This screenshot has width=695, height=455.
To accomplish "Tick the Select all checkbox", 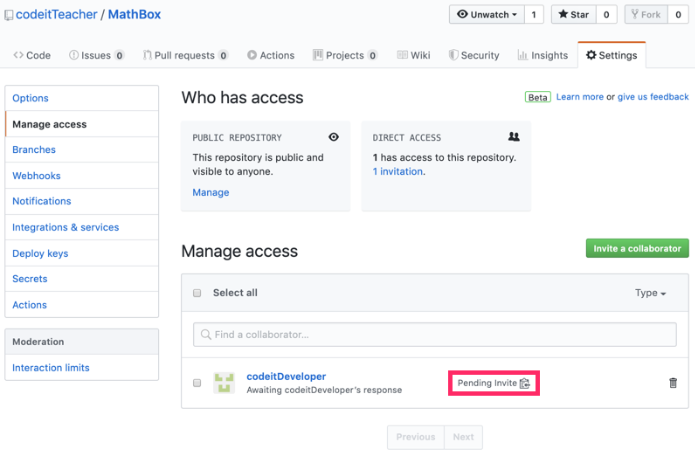I will tap(197, 293).
